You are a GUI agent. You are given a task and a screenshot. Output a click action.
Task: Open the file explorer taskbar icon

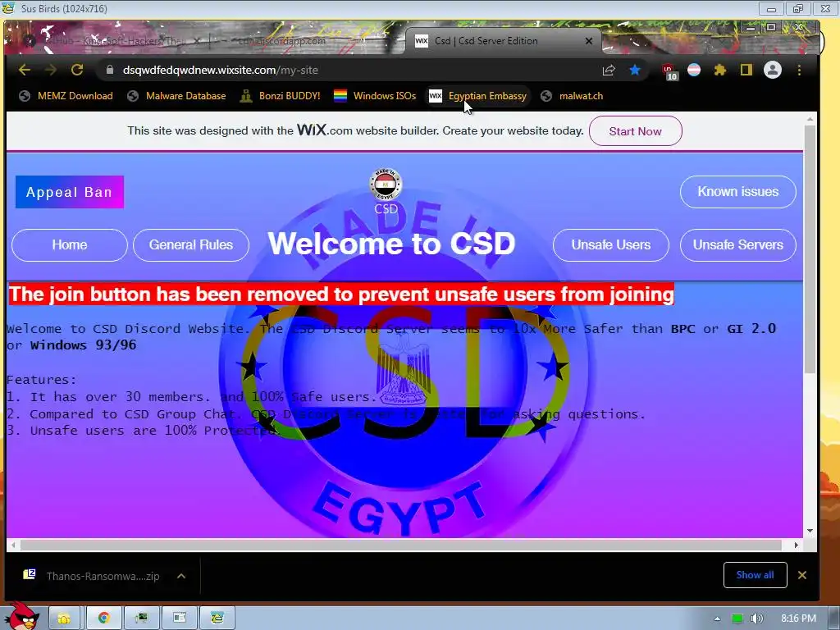pos(64,619)
